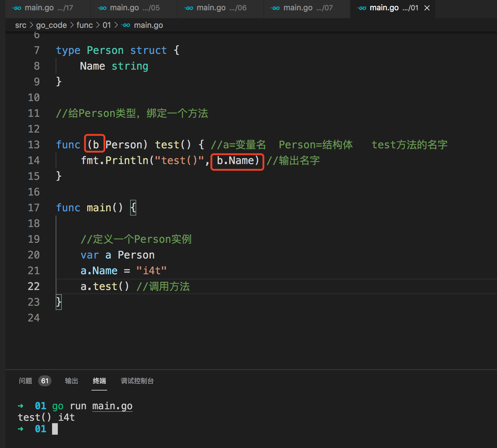Expand the func breadcrumb folder
The image size is (497, 448).
point(84,25)
